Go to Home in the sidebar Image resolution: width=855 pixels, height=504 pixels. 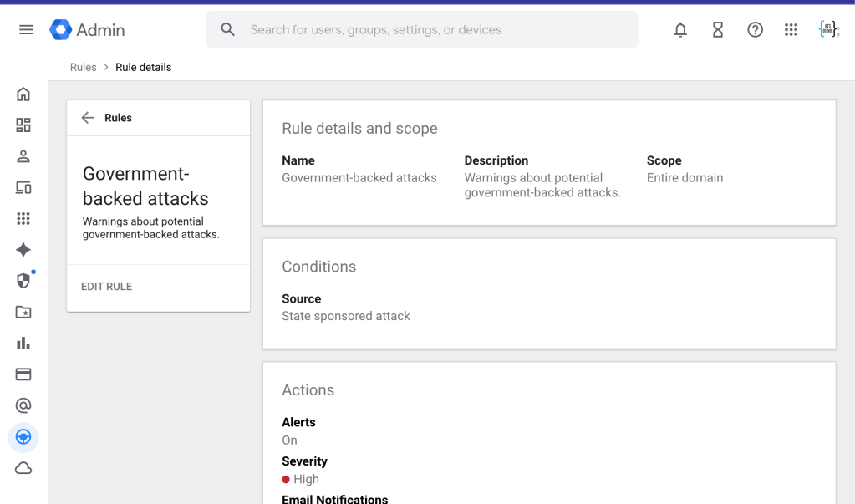[23, 94]
